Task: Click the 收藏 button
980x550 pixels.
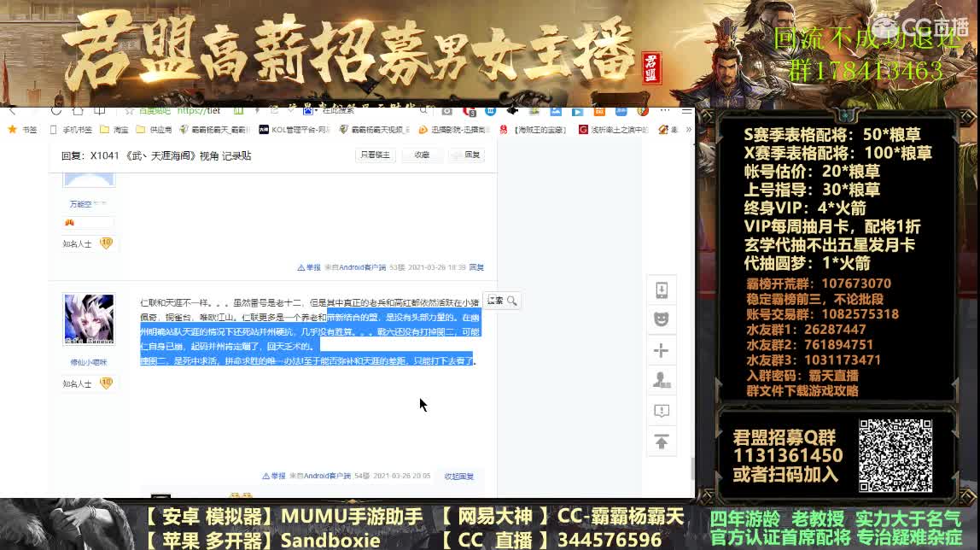Action: tap(422, 155)
